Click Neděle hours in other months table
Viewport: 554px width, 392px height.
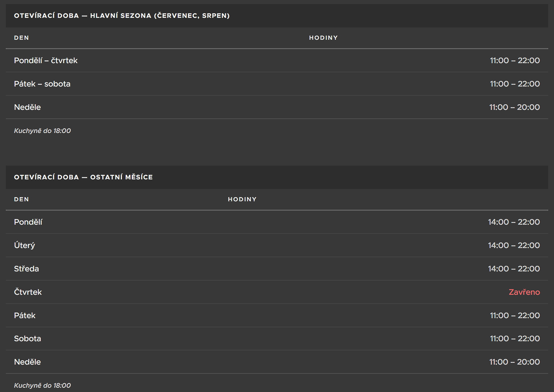click(514, 362)
